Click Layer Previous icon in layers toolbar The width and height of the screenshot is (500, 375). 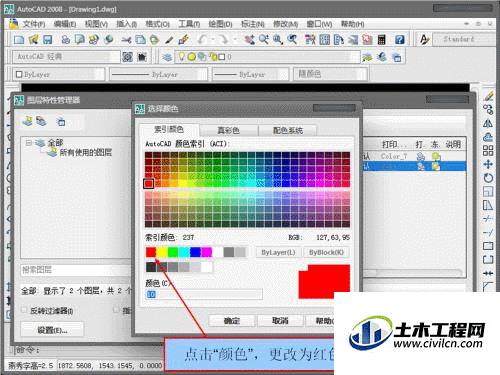(x=382, y=57)
